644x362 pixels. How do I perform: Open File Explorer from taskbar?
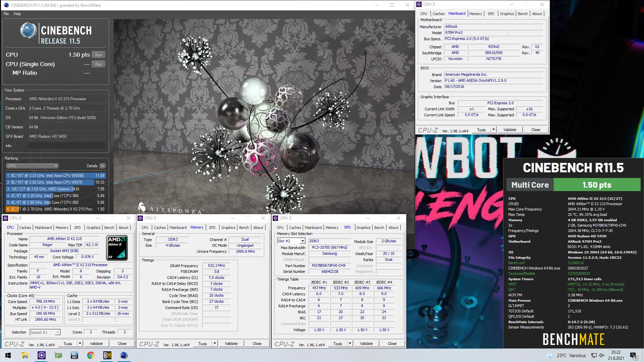(25, 355)
